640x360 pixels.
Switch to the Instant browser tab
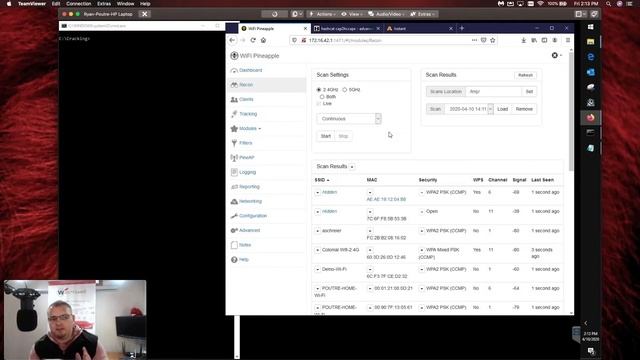pos(419,29)
